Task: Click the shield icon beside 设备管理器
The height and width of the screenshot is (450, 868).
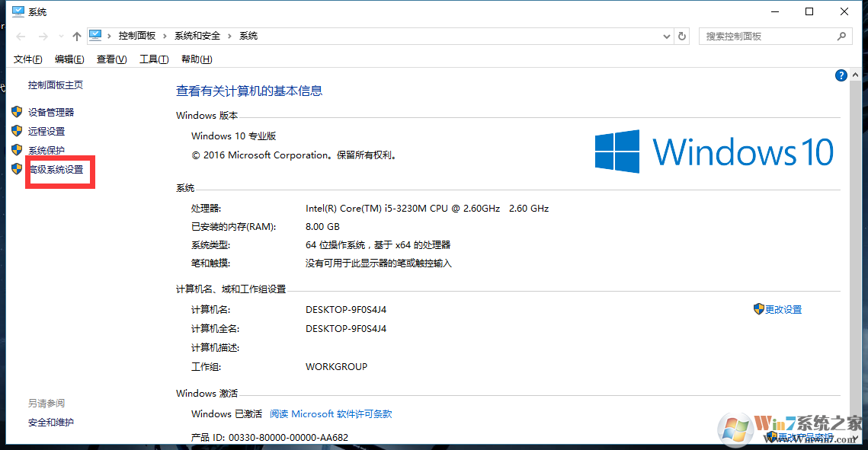Action: tap(17, 111)
